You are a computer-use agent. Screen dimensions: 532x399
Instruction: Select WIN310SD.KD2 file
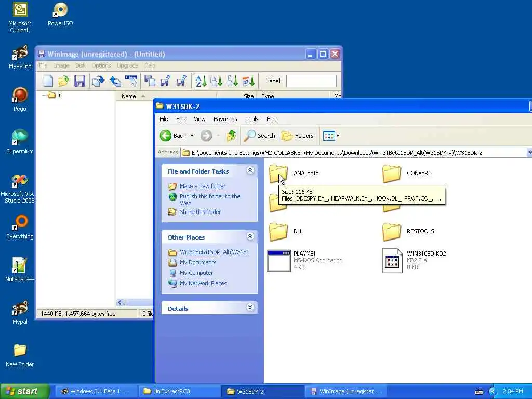(x=414, y=261)
